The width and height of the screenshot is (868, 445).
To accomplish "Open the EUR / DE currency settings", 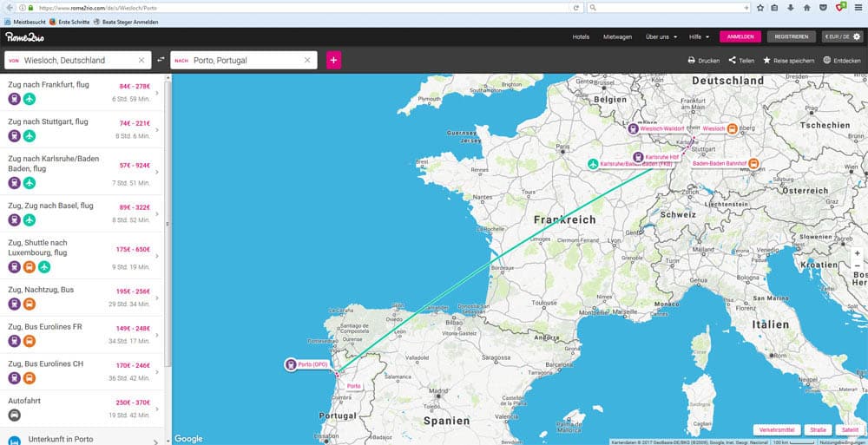I will [841, 37].
